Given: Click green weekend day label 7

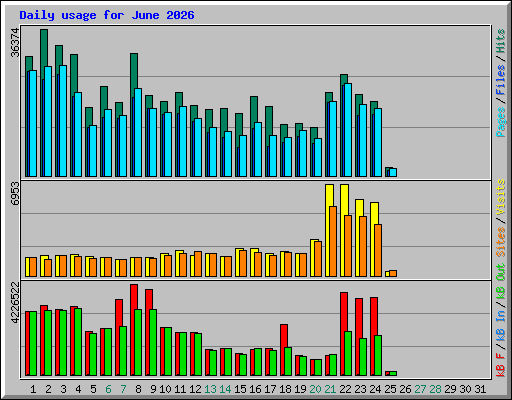Looking at the screenshot, I should coord(123,389).
